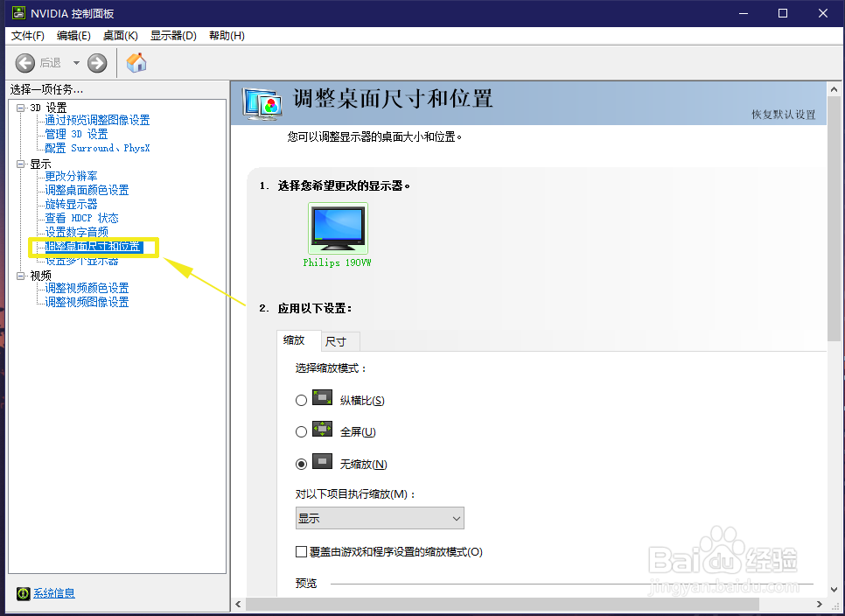The image size is (845, 616).
Task: Click the 全屏 scaling preview icon
Action: [x=320, y=431]
